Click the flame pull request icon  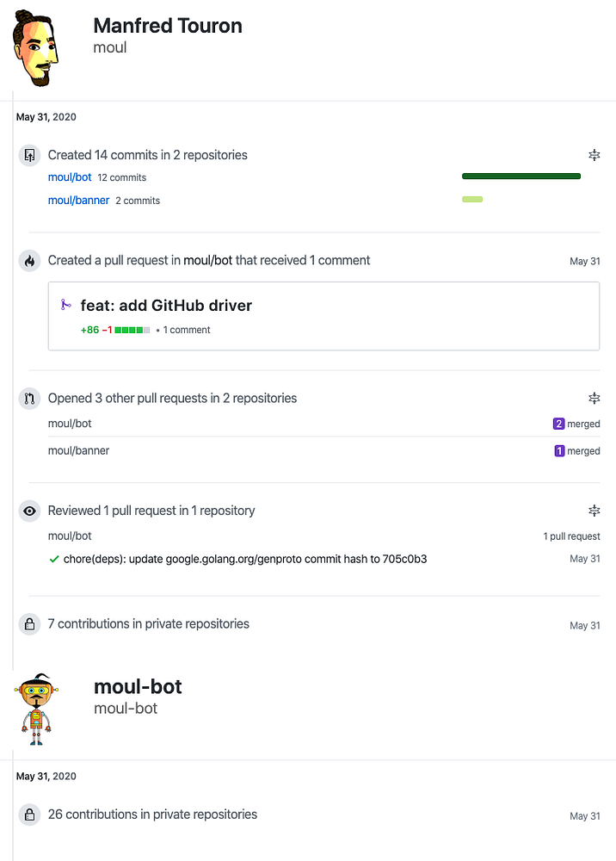point(29,261)
